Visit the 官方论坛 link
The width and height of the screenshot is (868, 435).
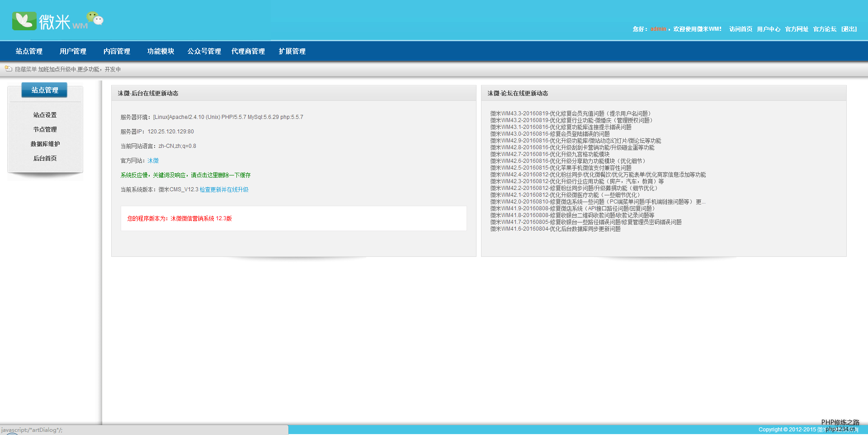click(825, 29)
